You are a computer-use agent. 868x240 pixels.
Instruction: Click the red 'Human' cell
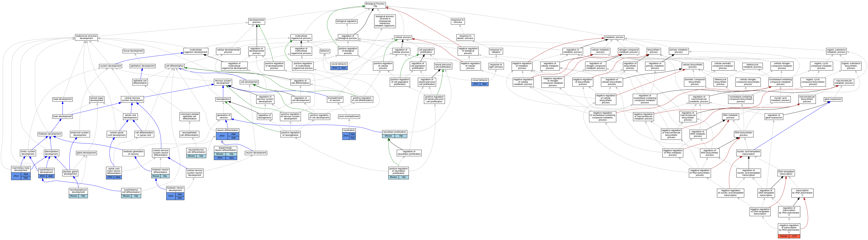coord(784,236)
